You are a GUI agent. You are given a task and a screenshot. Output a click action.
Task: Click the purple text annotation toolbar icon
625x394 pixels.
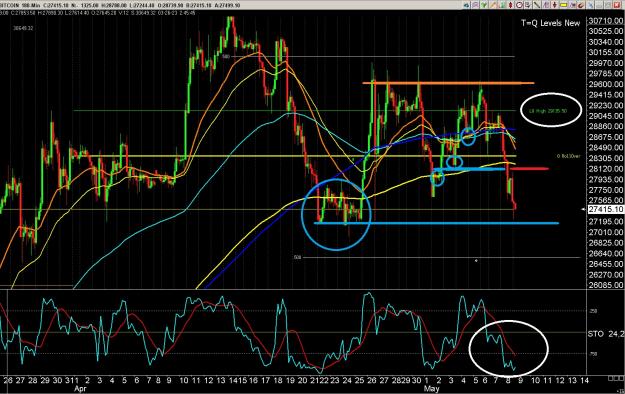(546, 5)
